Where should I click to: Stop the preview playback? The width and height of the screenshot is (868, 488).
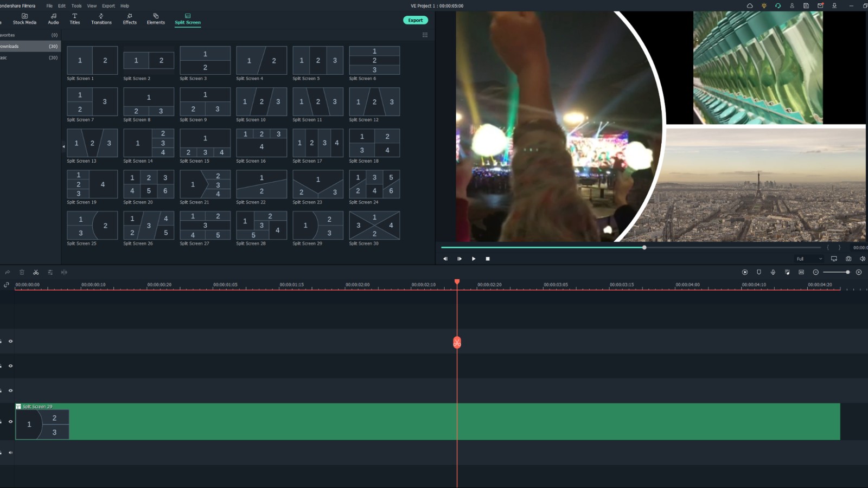[488, 259]
